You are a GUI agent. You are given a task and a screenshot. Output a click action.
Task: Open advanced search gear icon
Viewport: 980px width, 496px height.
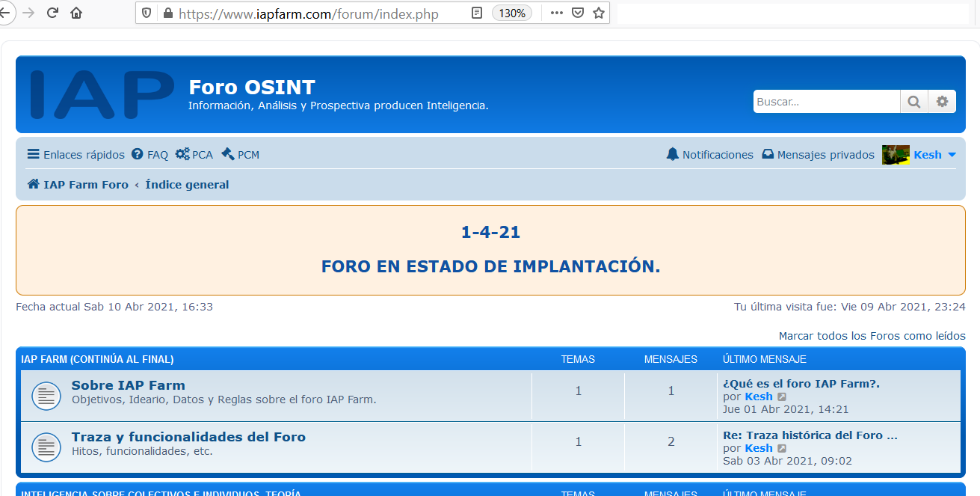(x=942, y=102)
